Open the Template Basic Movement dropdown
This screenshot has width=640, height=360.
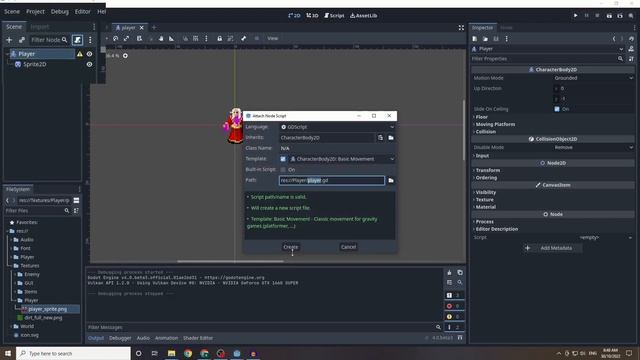342,159
